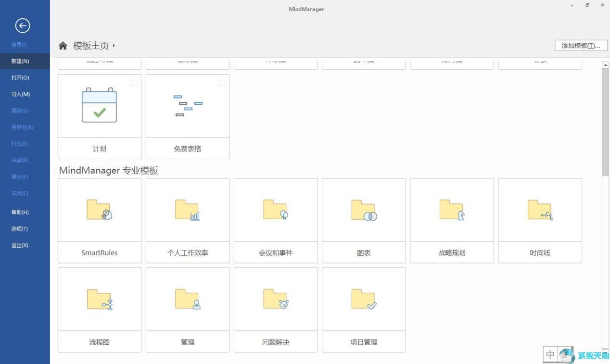Click the 中 input method indicator
610x364 pixels.
[550, 354]
